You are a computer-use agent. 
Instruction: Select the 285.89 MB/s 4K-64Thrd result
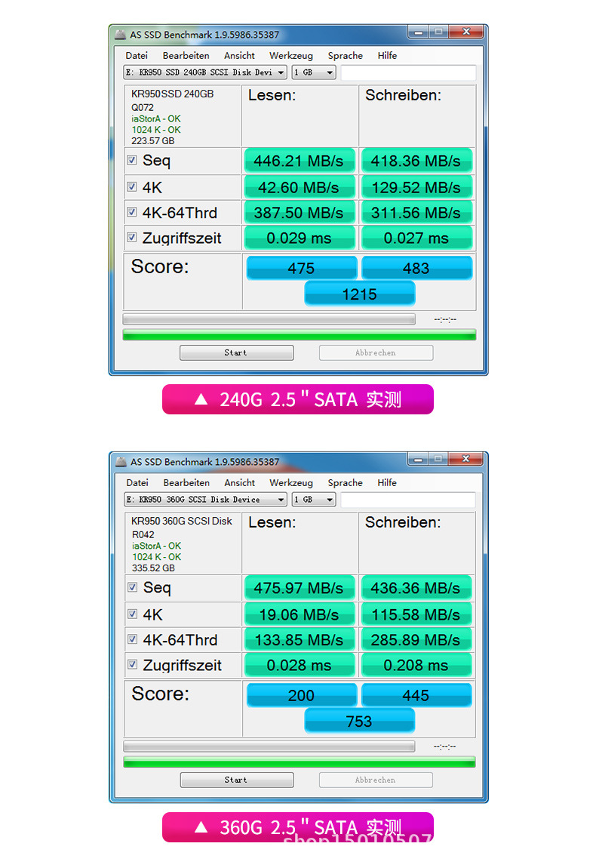pyautogui.click(x=416, y=640)
